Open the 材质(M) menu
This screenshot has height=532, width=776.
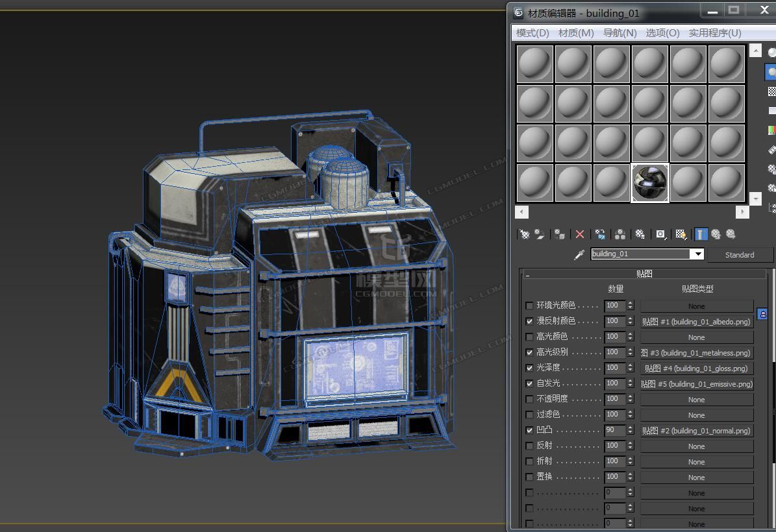576,33
